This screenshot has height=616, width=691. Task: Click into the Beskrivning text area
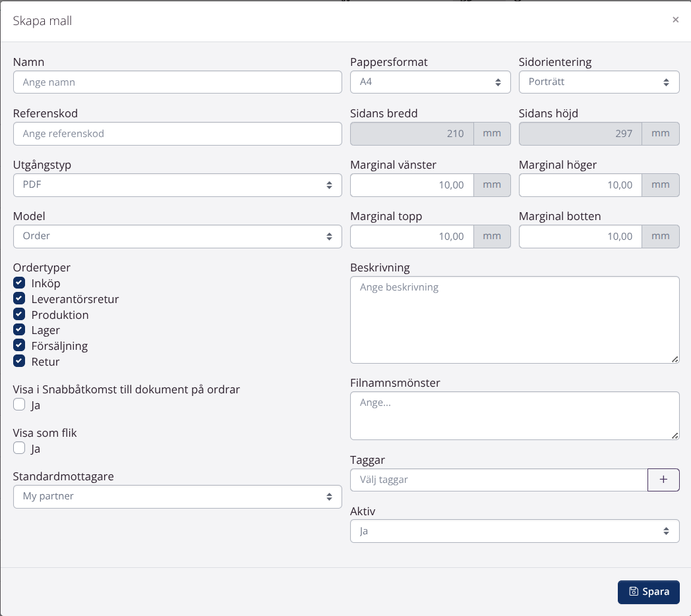pos(514,320)
